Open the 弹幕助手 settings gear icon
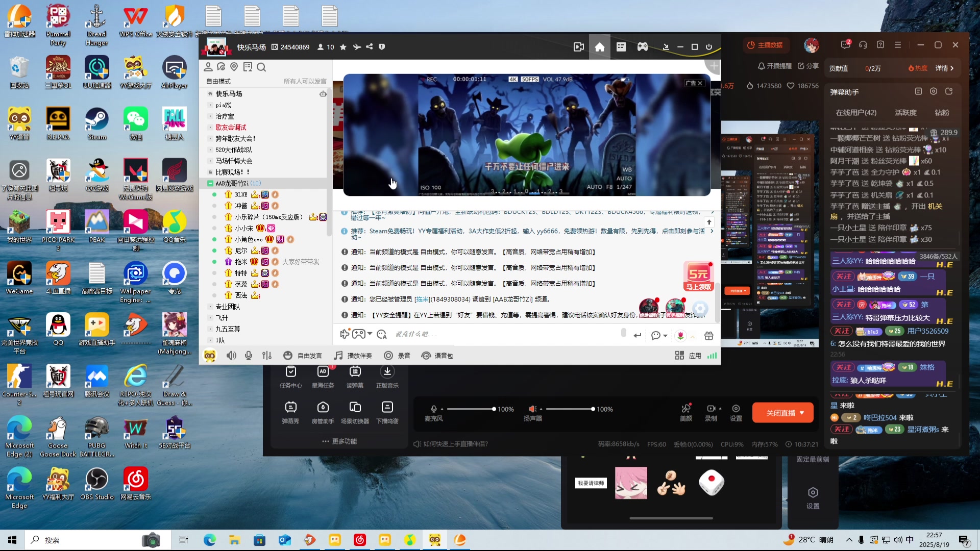980x551 pixels. [x=934, y=91]
